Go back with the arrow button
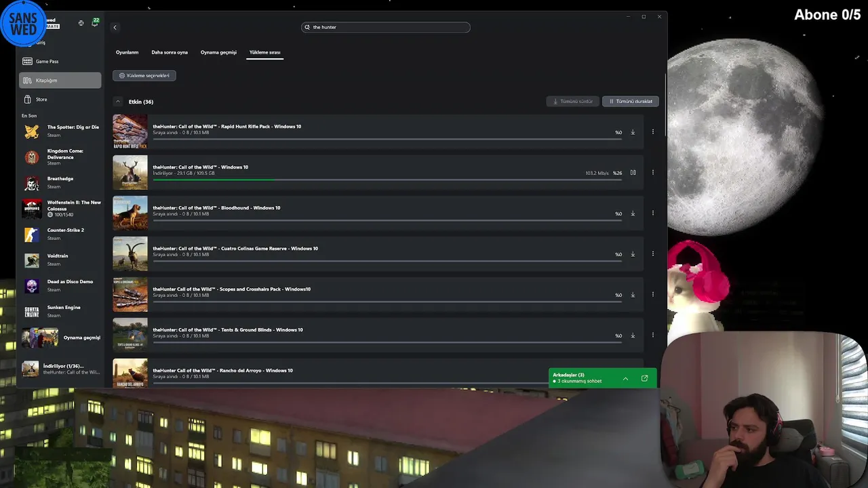868x488 pixels. [115, 27]
